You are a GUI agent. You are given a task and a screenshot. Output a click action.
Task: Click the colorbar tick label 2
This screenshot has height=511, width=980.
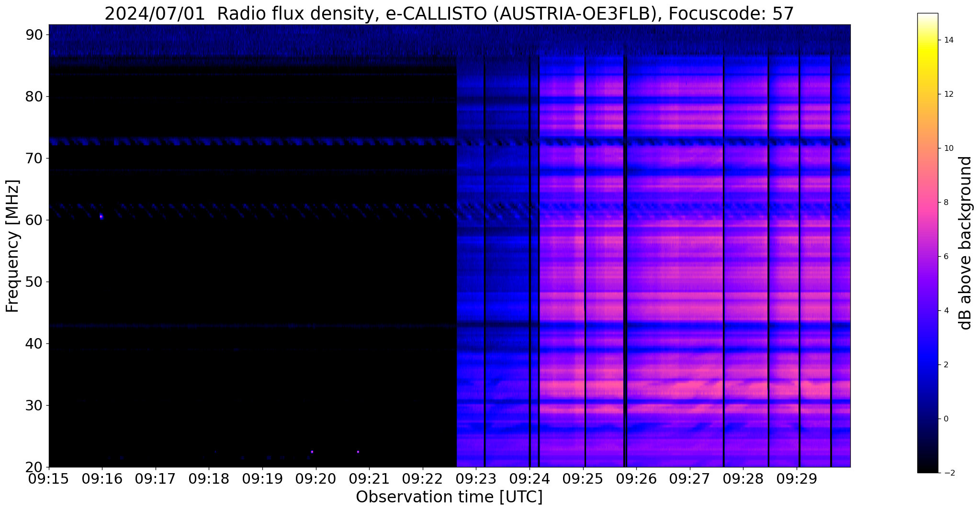click(945, 365)
